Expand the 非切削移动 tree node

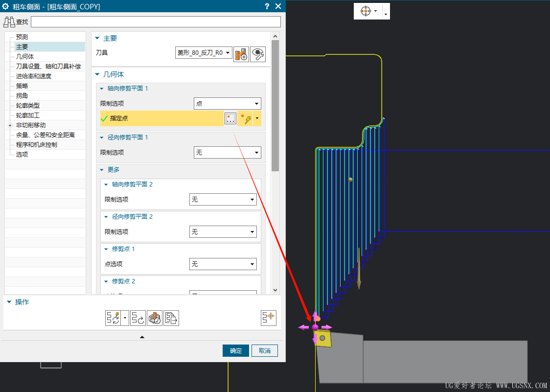10,125
